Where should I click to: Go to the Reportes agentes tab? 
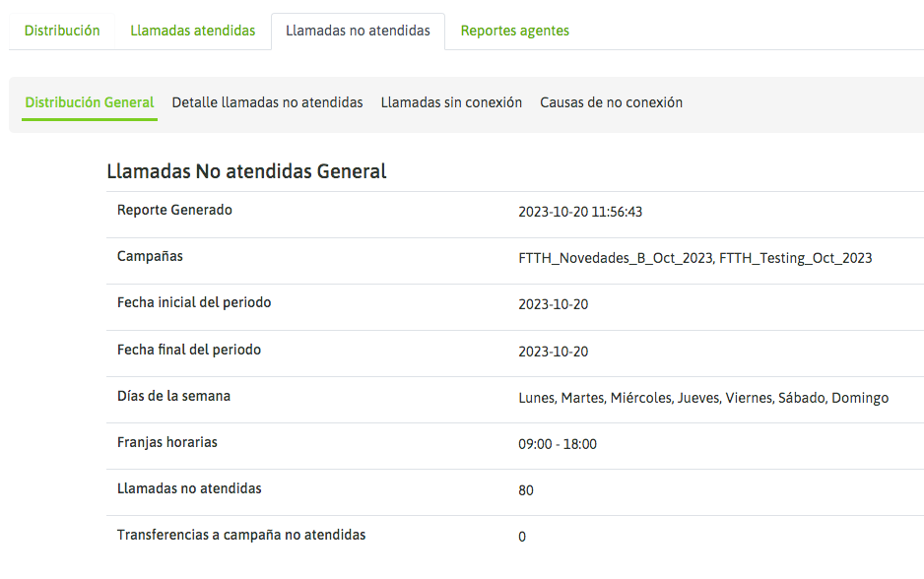click(514, 31)
